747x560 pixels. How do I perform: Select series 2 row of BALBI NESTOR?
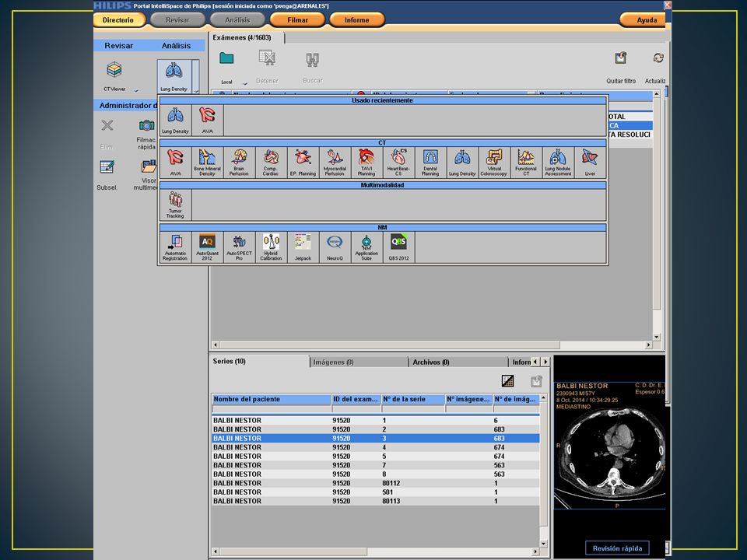click(x=375, y=429)
